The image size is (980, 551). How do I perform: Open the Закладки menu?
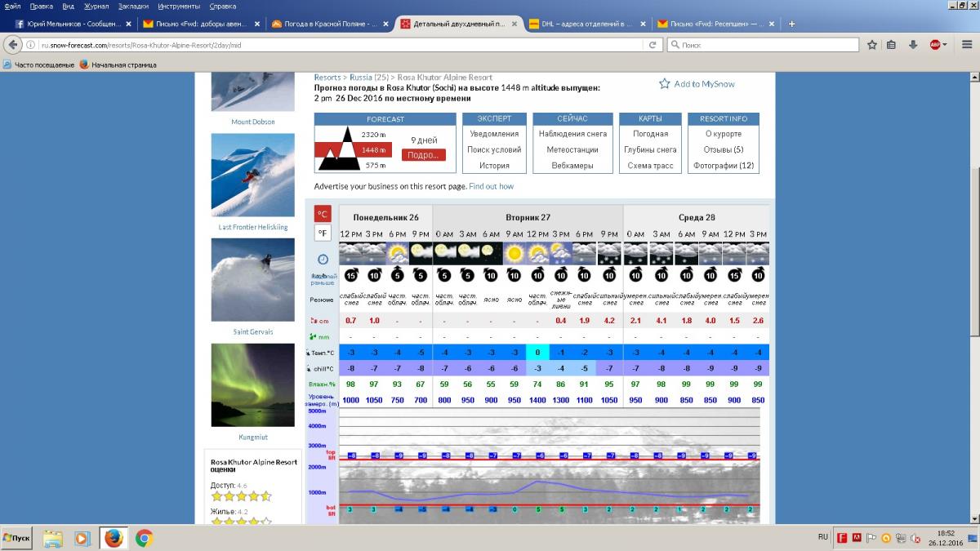[133, 6]
